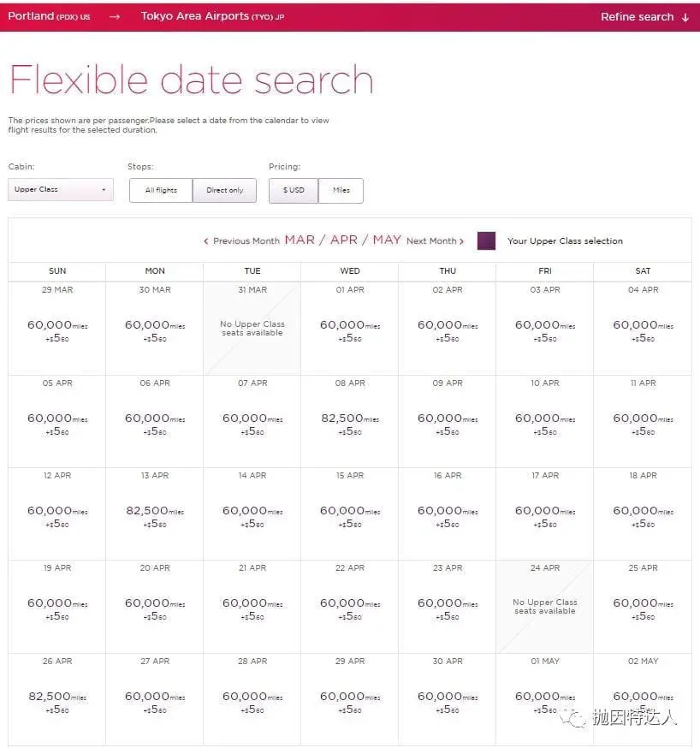Click the Previous Month chevron
Image resolution: width=700 pixels, height=748 pixels.
coord(206,240)
